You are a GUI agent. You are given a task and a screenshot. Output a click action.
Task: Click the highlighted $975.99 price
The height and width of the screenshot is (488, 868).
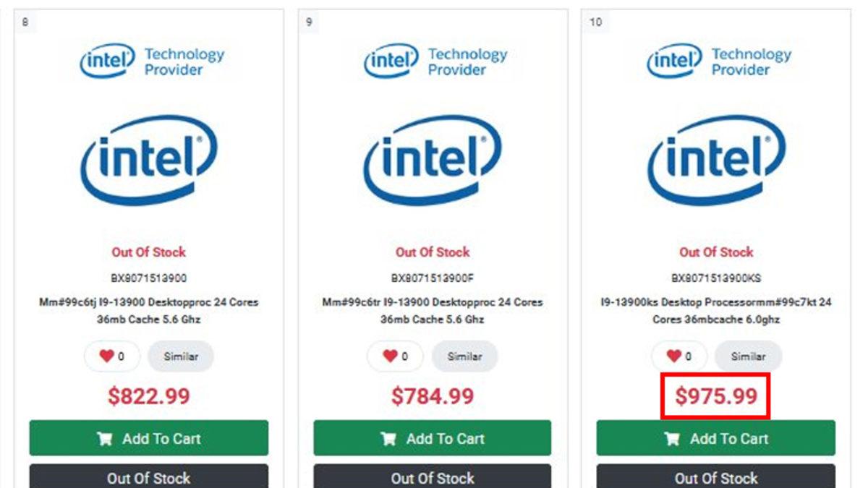click(715, 397)
